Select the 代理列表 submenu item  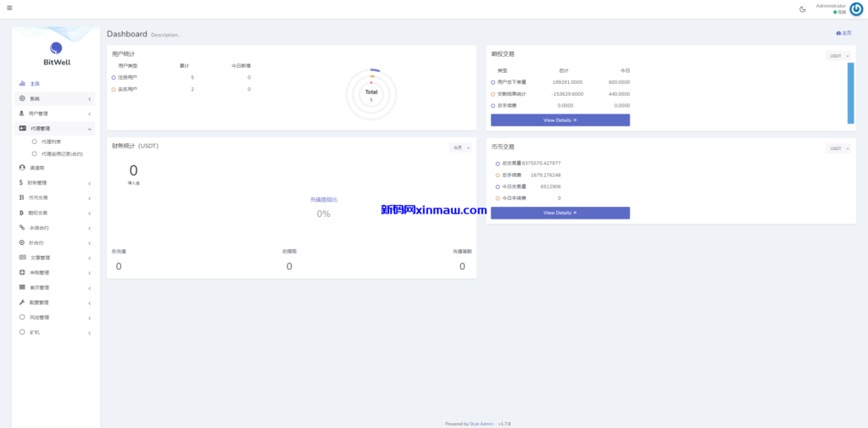tap(51, 142)
